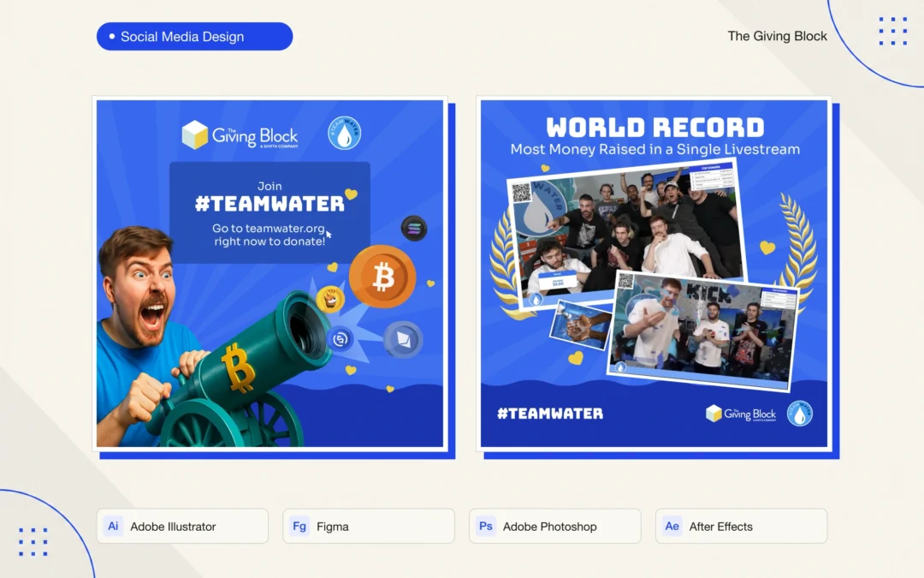The width and height of the screenshot is (924, 578).
Task: Open the small hands-with-water photo
Action: [x=580, y=325]
